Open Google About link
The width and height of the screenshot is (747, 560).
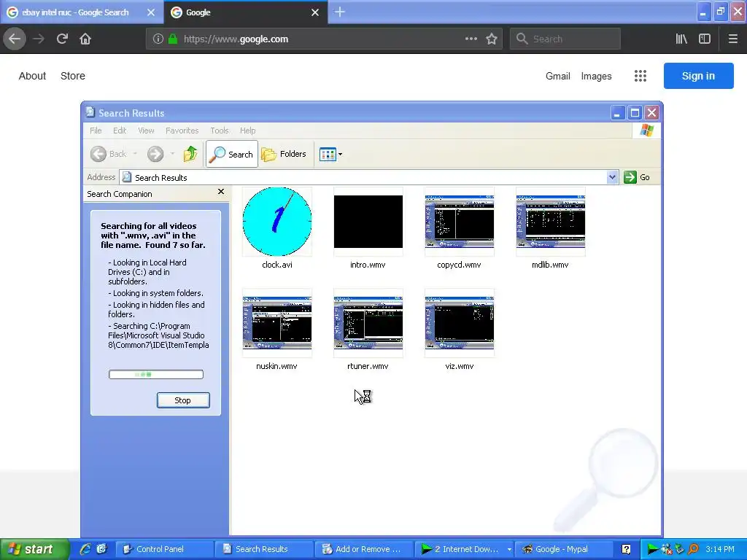click(x=32, y=76)
